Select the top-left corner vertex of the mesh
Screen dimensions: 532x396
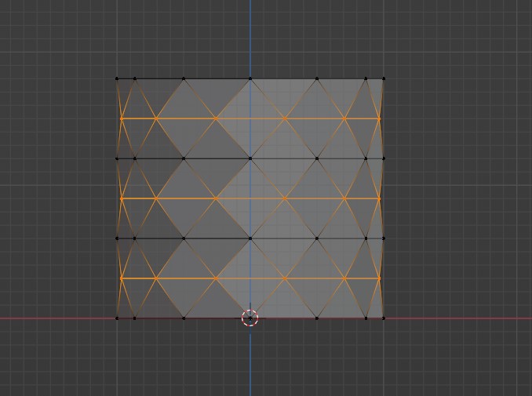point(118,78)
